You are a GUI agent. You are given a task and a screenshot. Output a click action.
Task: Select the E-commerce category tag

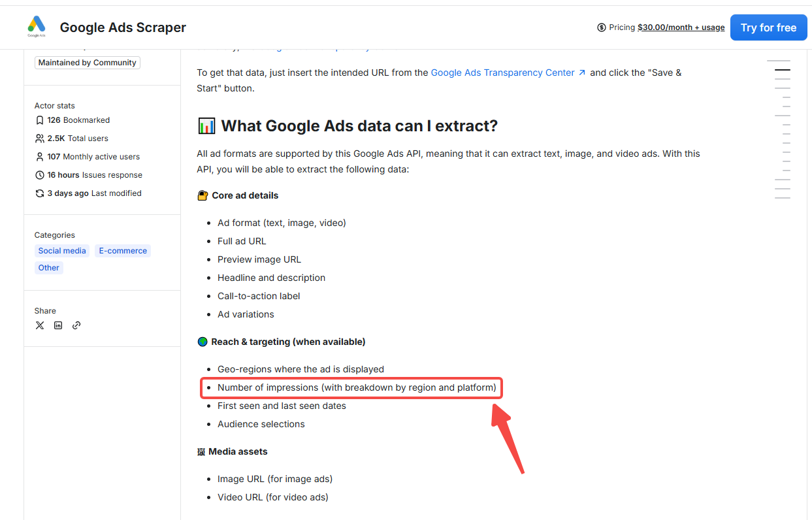(x=122, y=250)
